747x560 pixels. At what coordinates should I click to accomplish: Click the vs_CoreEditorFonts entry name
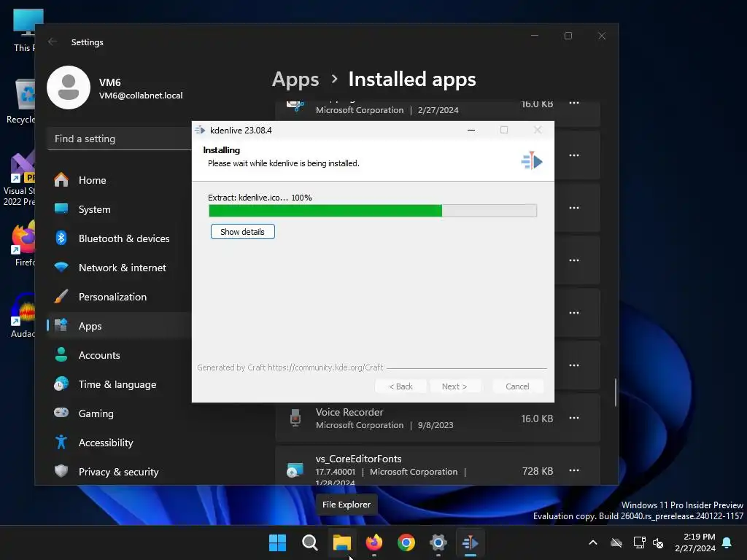358,459
